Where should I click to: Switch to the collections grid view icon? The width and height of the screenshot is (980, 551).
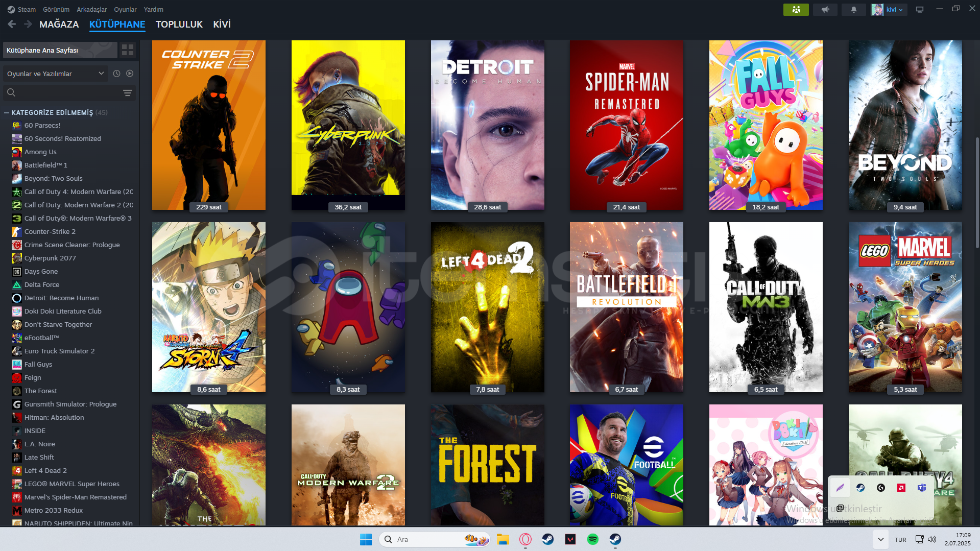click(x=128, y=50)
